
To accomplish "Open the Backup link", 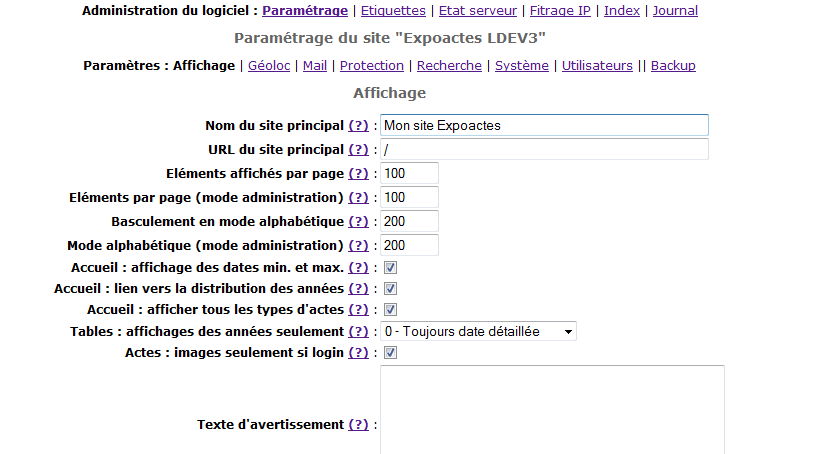I will pos(673,66).
